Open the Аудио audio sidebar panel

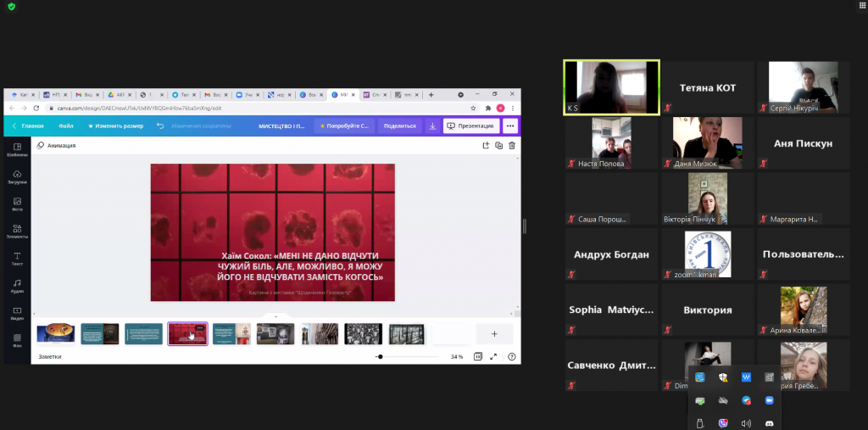pyautogui.click(x=17, y=286)
